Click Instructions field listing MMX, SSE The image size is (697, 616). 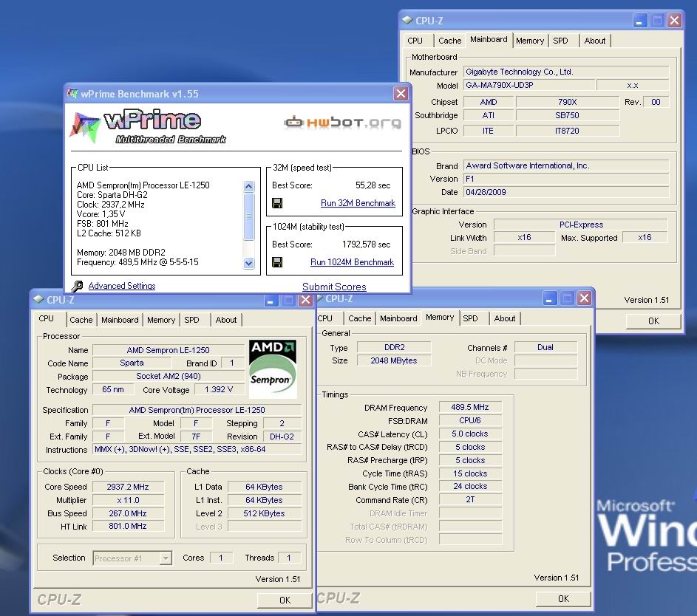click(197, 450)
